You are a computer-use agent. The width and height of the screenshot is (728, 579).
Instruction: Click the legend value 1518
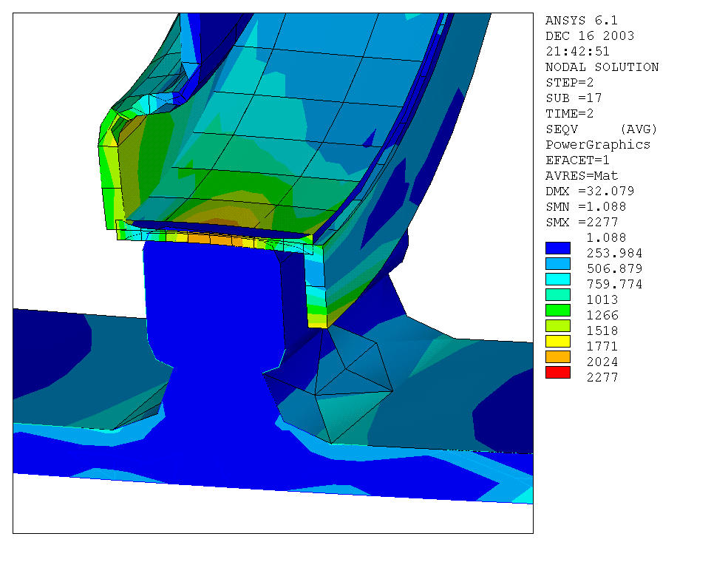[602, 331]
